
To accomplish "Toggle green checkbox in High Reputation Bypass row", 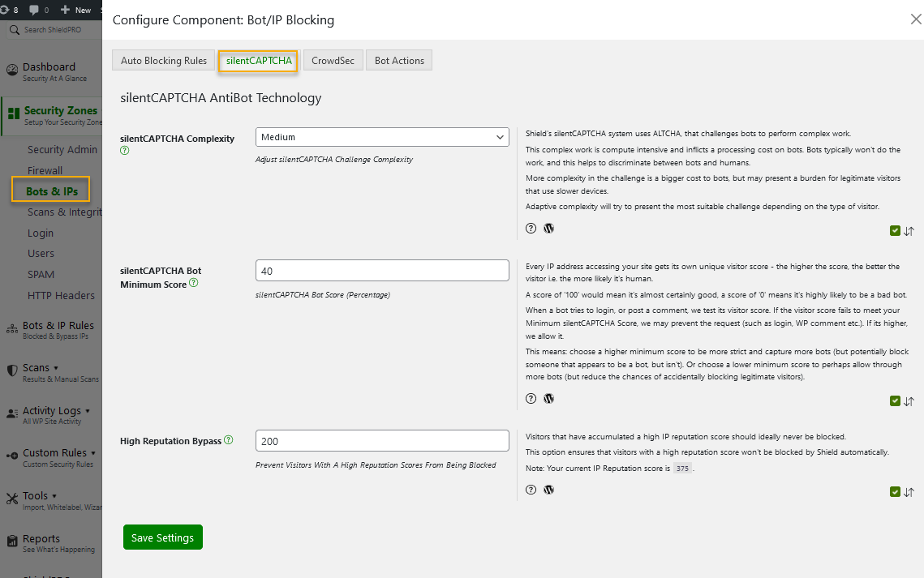I will pyautogui.click(x=895, y=491).
